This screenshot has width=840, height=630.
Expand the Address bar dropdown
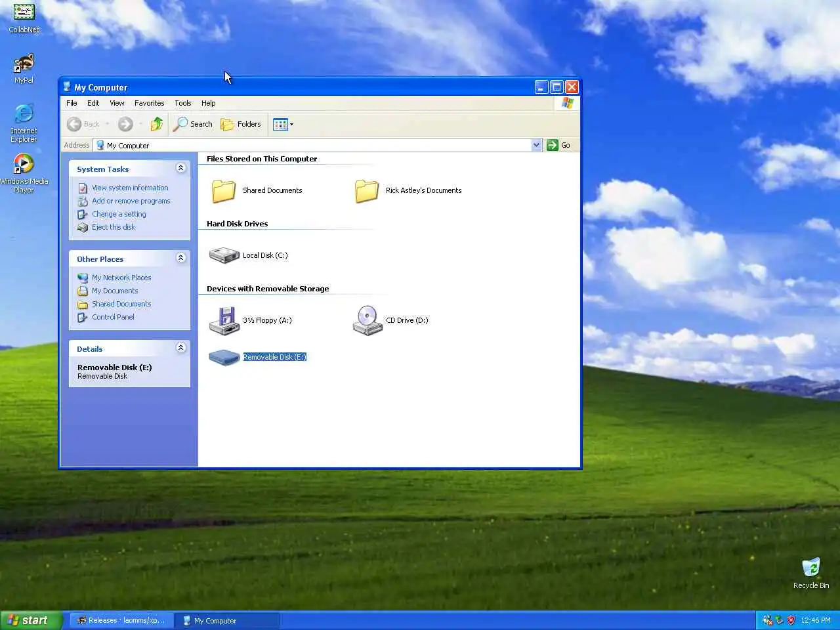pos(536,145)
